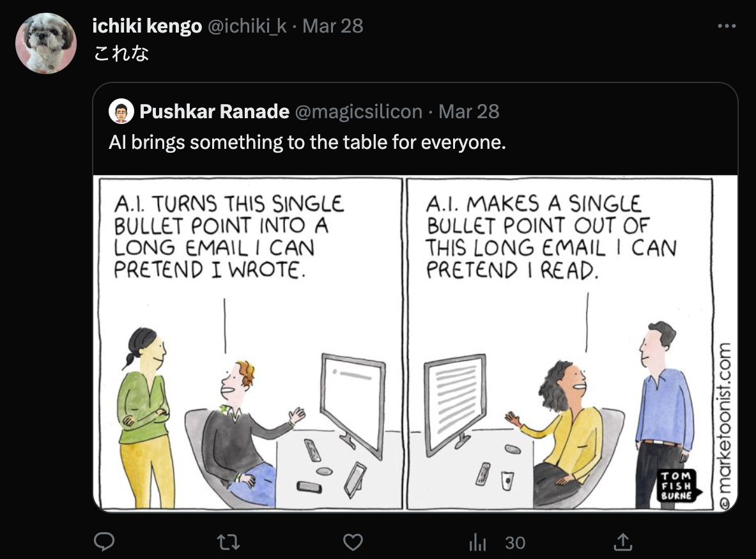
Task: Click the view count number 30
Action: (x=515, y=542)
